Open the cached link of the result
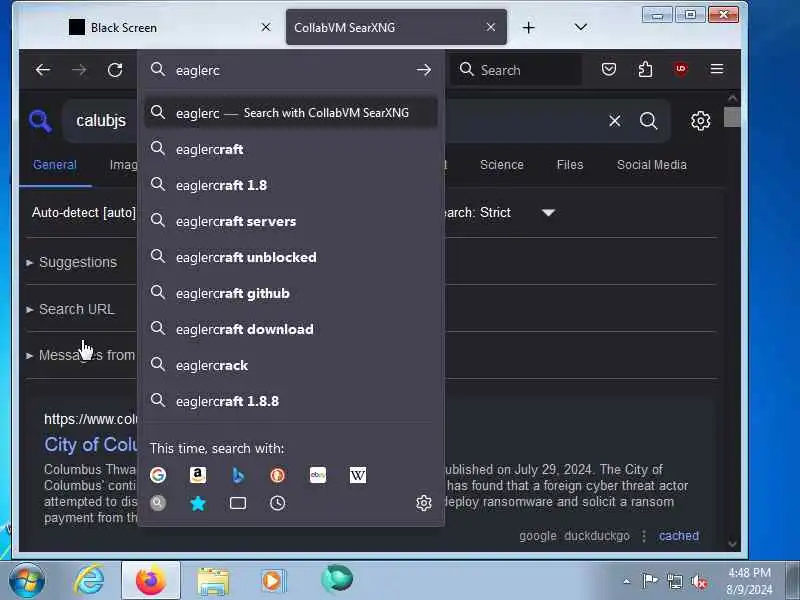 pyautogui.click(x=679, y=536)
